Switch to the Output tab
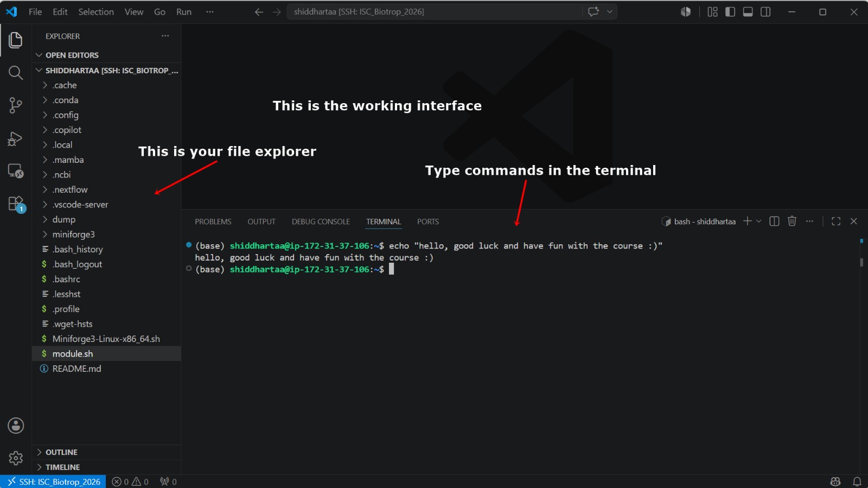 tap(261, 221)
